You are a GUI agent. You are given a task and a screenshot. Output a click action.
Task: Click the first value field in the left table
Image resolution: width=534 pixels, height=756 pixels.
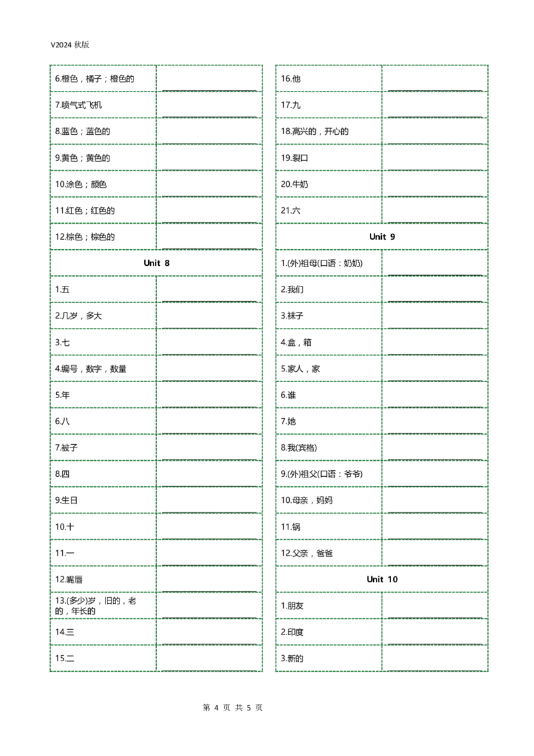208,78
